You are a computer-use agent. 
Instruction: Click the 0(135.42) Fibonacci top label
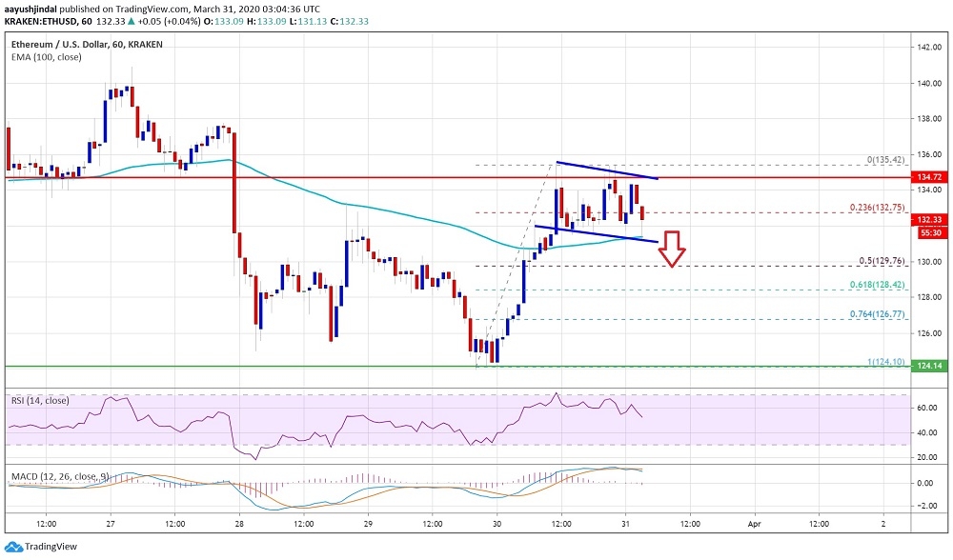point(885,160)
